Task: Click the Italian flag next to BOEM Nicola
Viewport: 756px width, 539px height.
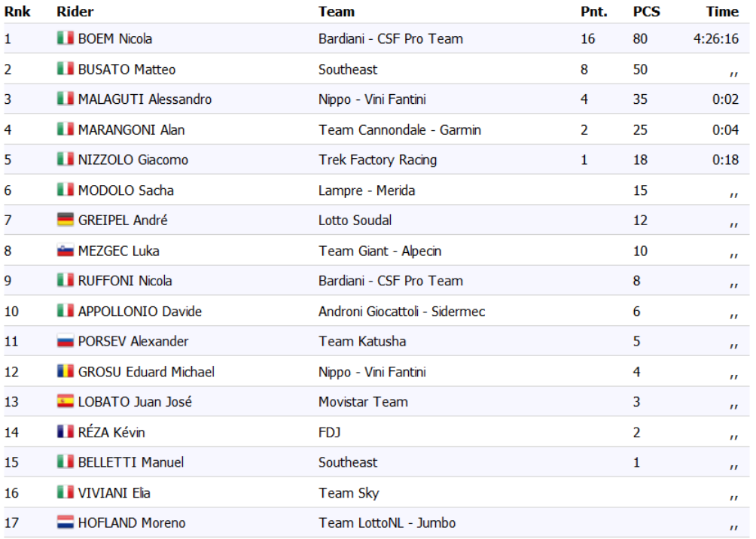Action: click(x=65, y=38)
